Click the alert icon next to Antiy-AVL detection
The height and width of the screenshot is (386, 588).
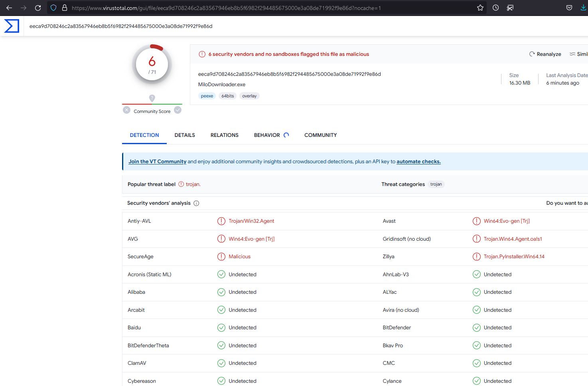(221, 221)
